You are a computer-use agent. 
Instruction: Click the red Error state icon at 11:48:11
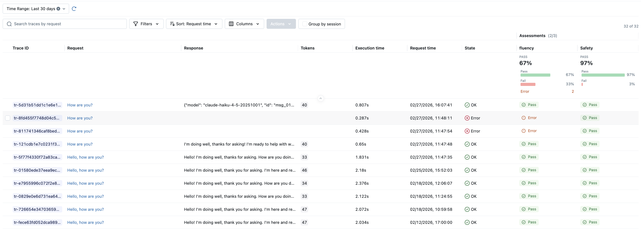(x=467, y=118)
